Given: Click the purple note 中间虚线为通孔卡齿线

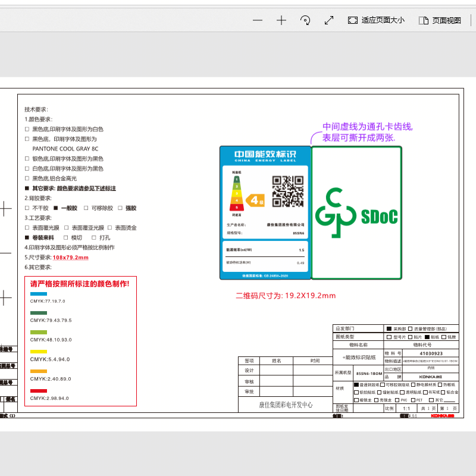Looking at the screenshot, I should (368, 127).
